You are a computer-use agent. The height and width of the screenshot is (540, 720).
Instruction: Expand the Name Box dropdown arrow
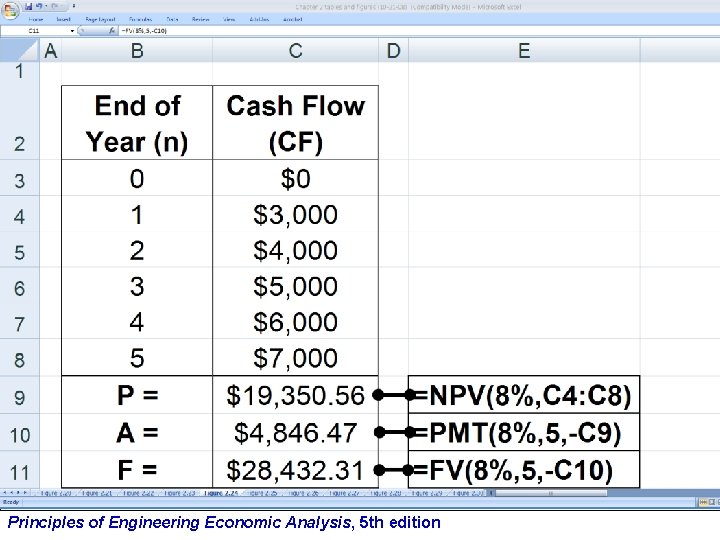[x=72, y=31]
